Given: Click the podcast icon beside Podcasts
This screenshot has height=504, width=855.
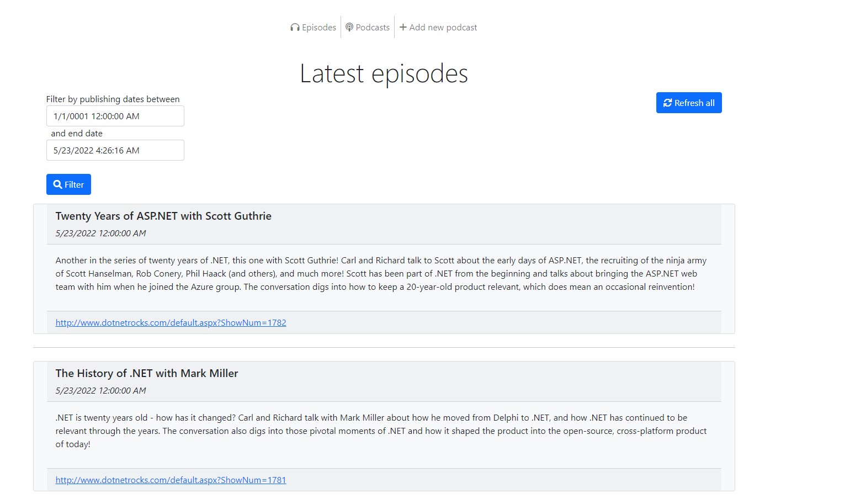Looking at the screenshot, I should click(349, 27).
